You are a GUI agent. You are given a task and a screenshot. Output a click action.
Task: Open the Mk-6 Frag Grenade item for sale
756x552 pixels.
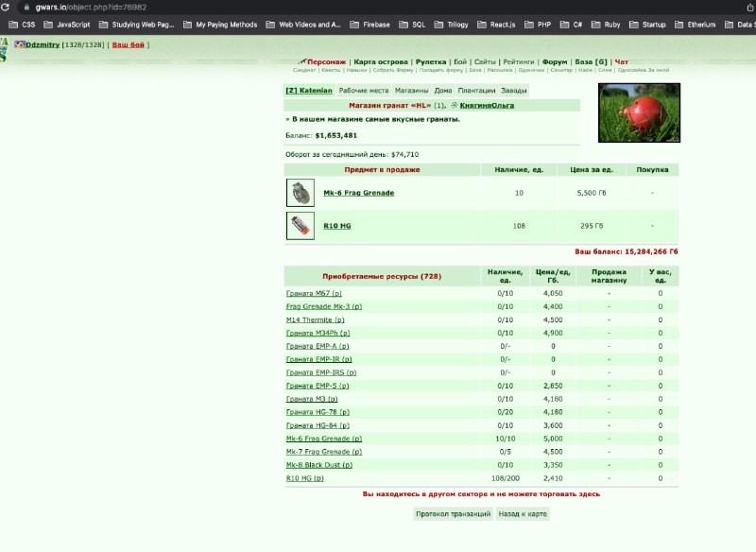click(x=359, y=193)
